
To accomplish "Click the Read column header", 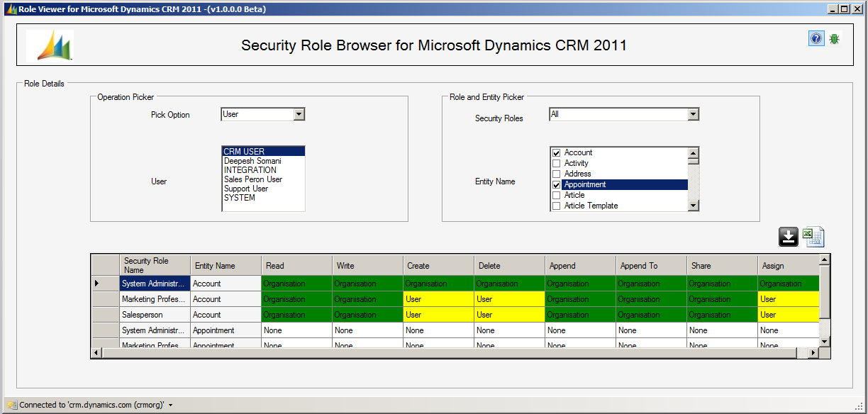I will [296, 265].
